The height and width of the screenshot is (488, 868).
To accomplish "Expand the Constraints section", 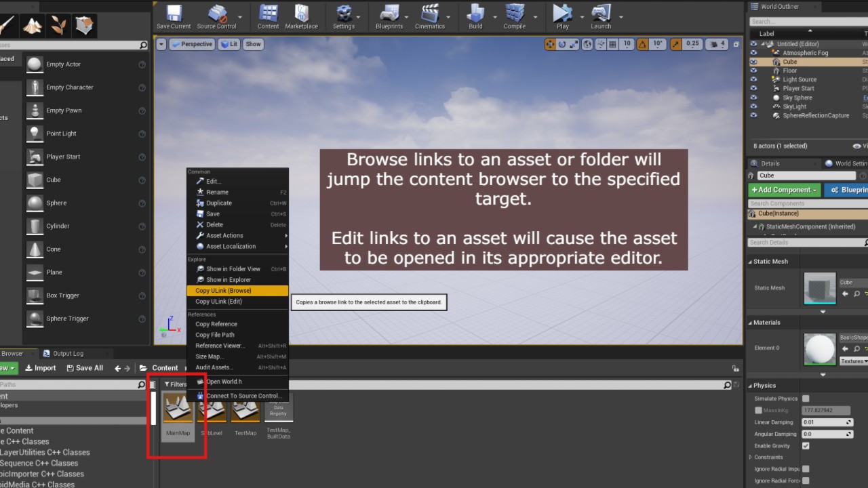I will tap(749, 457).
